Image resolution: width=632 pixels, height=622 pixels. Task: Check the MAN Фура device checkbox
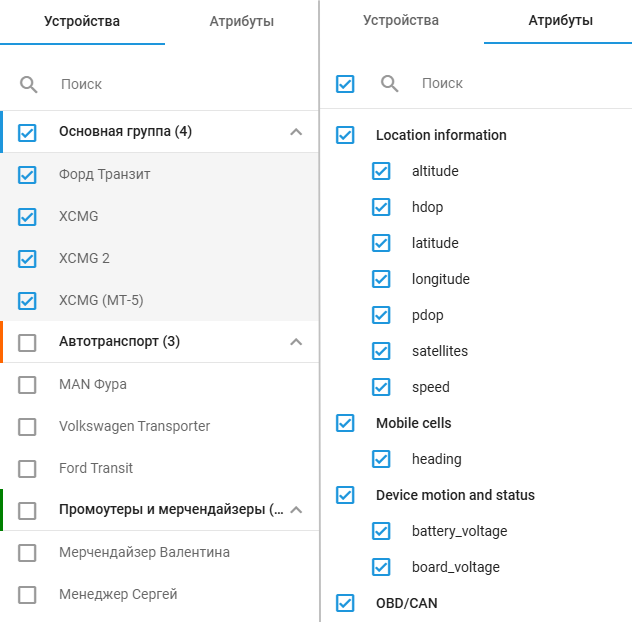pos(27,385)
